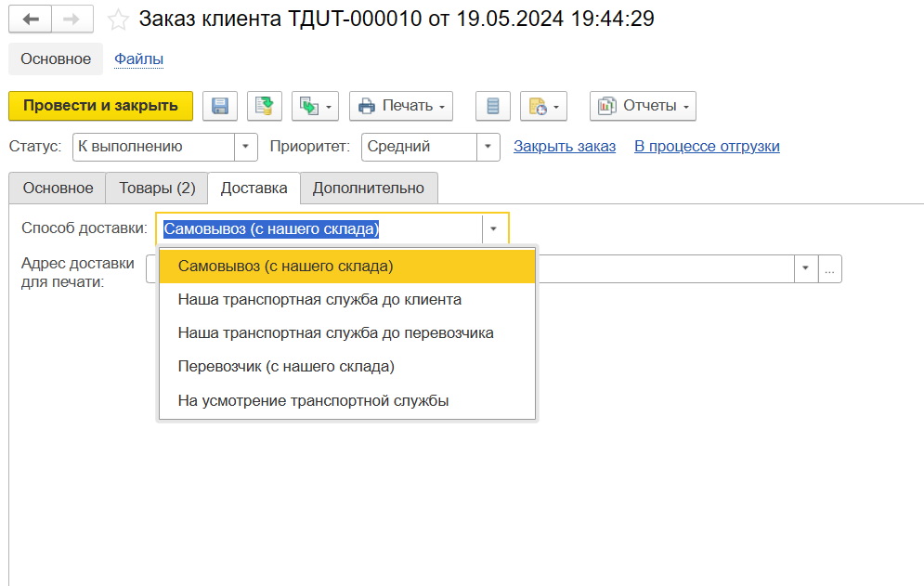Click the Закрыть заказ link
924x586 pixels.
[x=565, y=147]
